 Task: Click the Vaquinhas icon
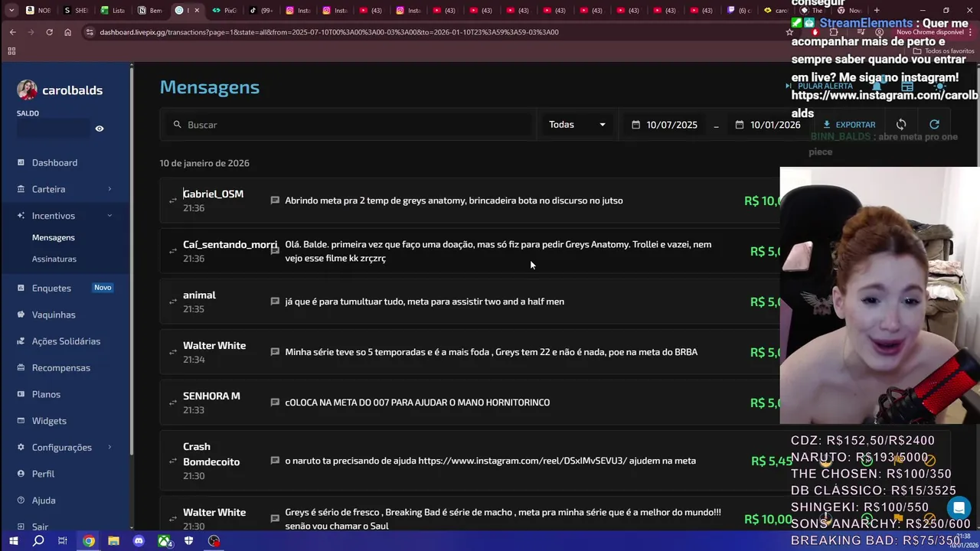21,315
